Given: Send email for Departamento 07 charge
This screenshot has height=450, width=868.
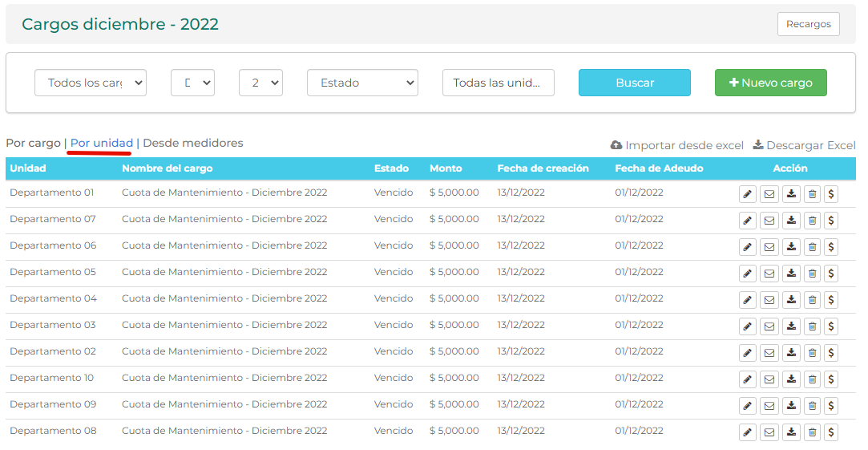Looking at the screenshot, I should (769, 220).
